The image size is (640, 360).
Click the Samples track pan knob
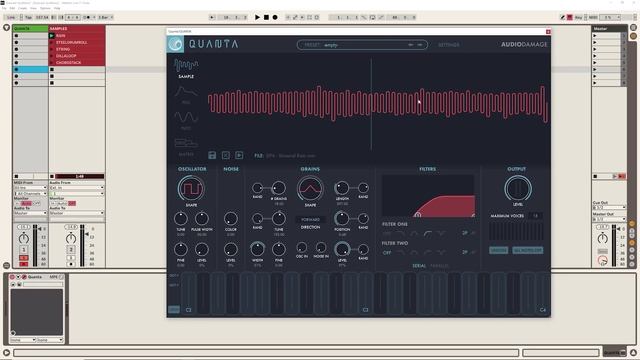pyautogui.click(x=71, y=238)
